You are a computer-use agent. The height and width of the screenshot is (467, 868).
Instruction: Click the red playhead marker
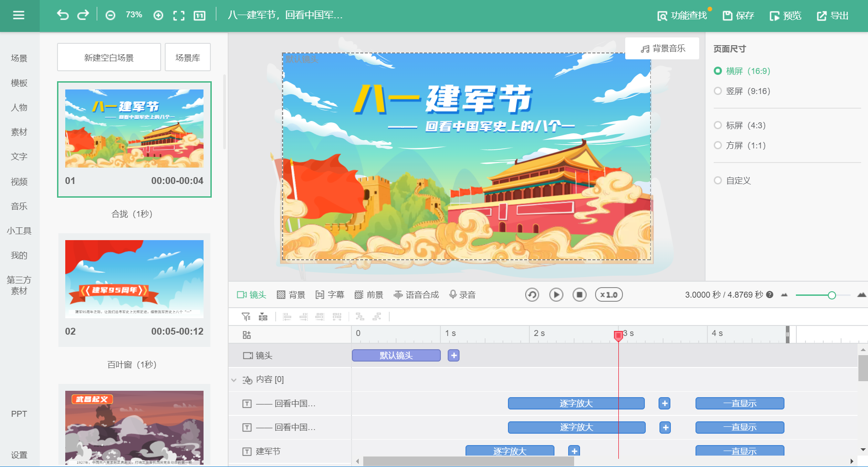click(618, 336)
